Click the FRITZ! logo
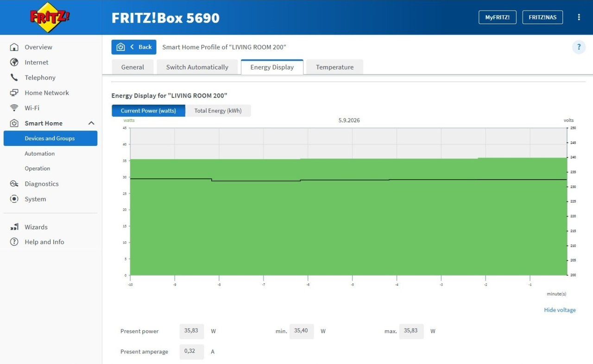The image size is (593, 364). [50, 18]
